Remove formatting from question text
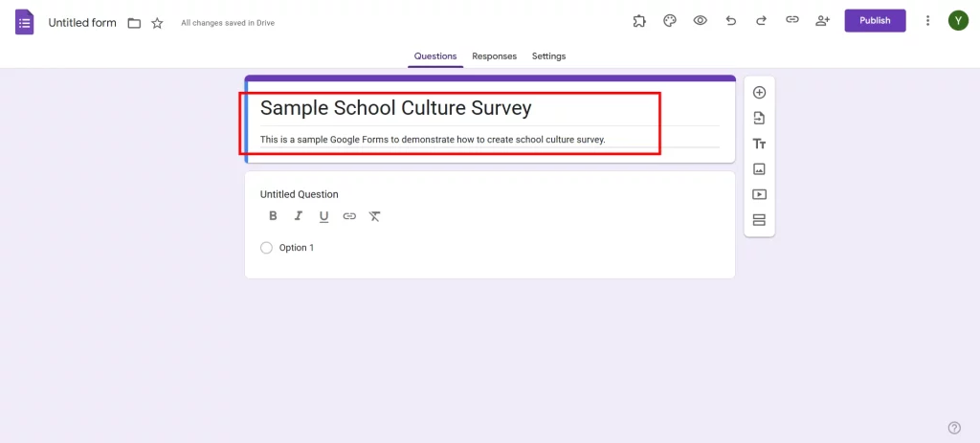Viewport: 980px width, 443px height. tap(374, 216)
